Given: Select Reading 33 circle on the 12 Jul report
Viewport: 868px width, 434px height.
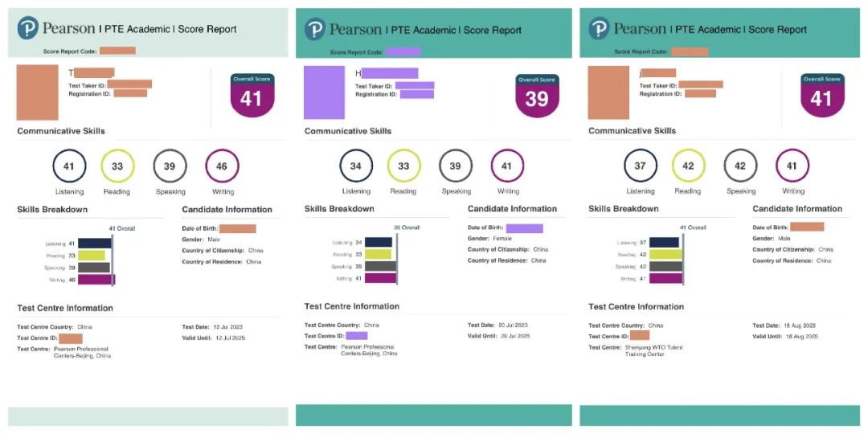Looking at the screenshot, I should pyautogui.click(x=117, y=166).
